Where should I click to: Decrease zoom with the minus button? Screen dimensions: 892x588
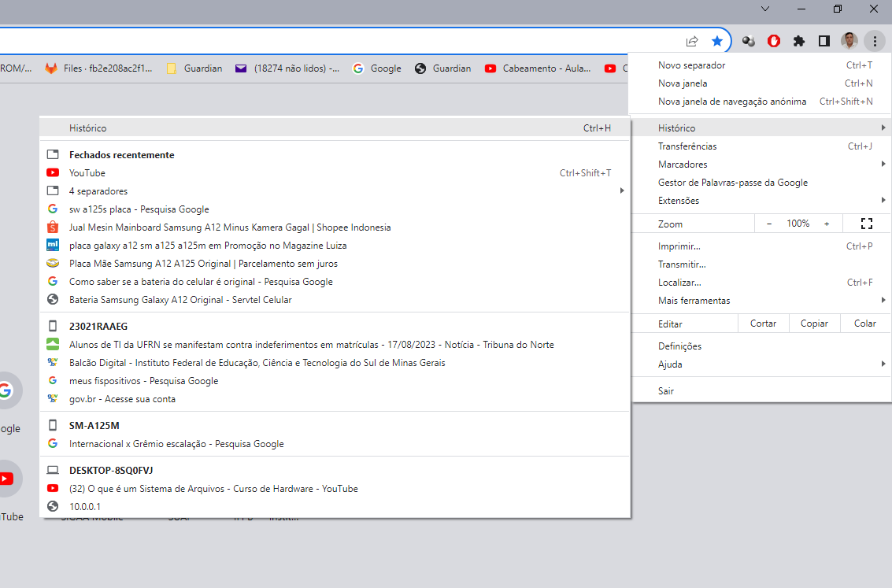point(769,224)
